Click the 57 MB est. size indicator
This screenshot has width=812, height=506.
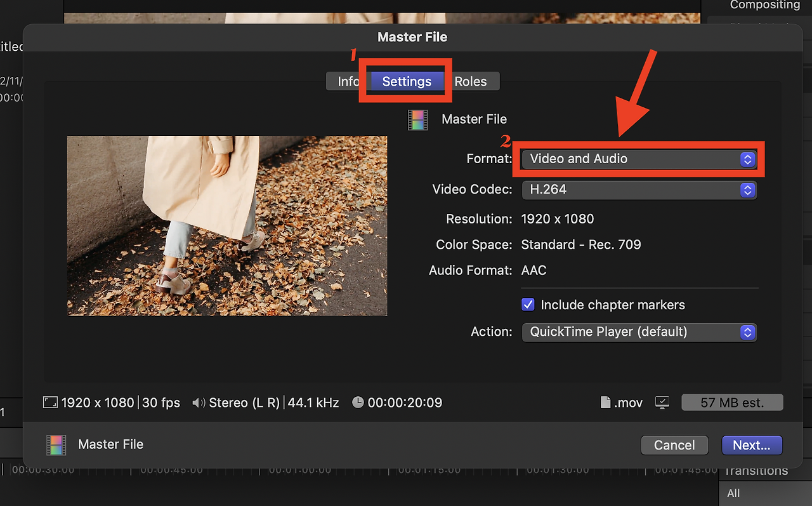732,402
